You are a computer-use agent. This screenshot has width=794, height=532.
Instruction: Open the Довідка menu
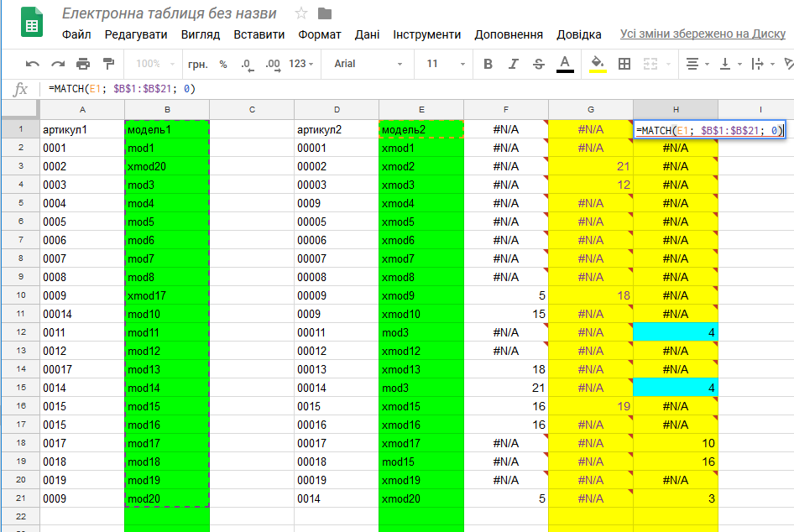(x=579, y=34)
